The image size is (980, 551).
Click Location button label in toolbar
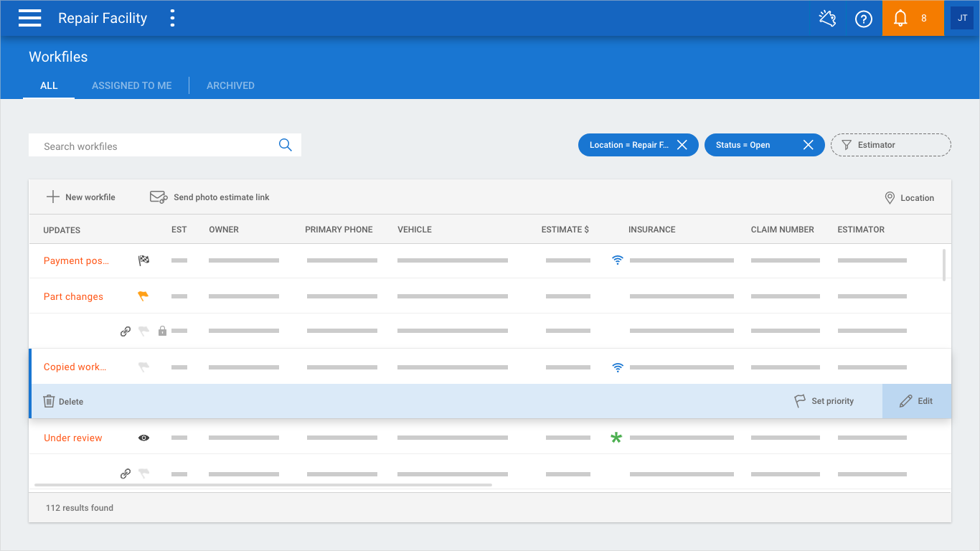[x=918, y=198]
